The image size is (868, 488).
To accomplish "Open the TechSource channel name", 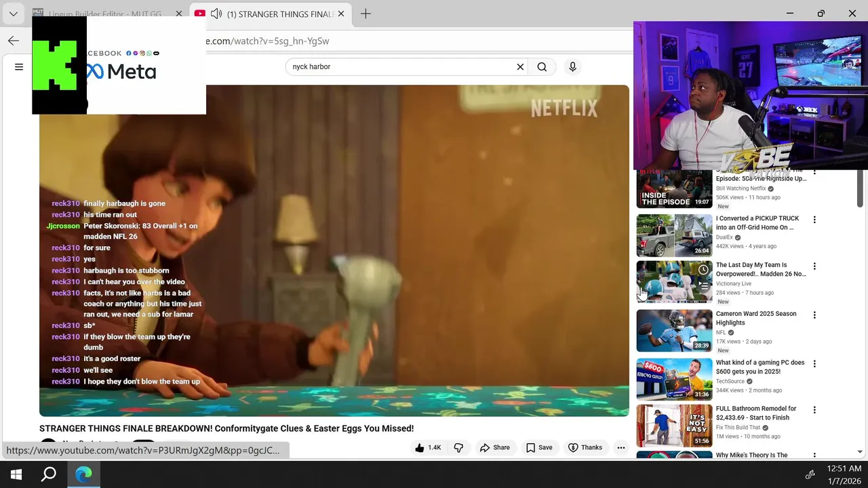I will (x=730, y=382).
